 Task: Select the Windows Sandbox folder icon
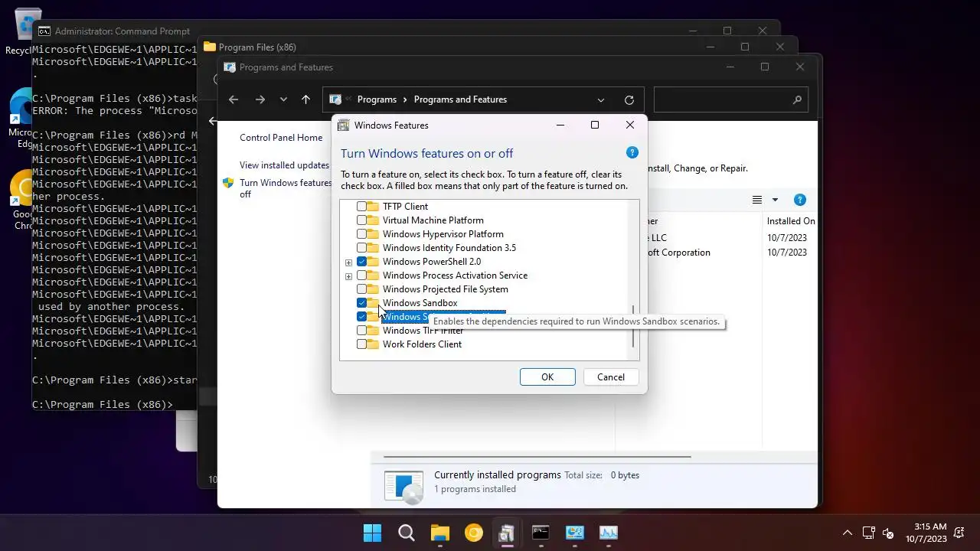[x=373, y=303]
